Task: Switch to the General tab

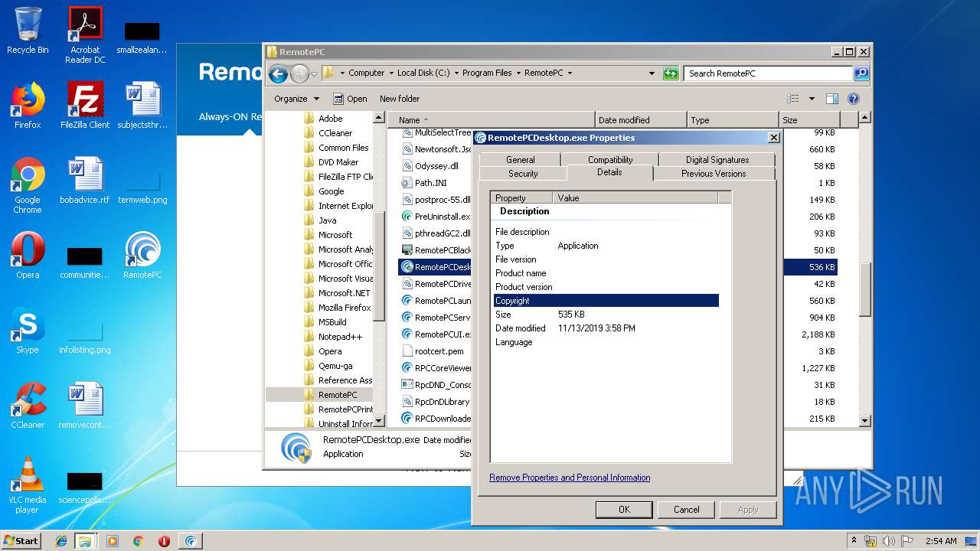Action: point(520,160)
